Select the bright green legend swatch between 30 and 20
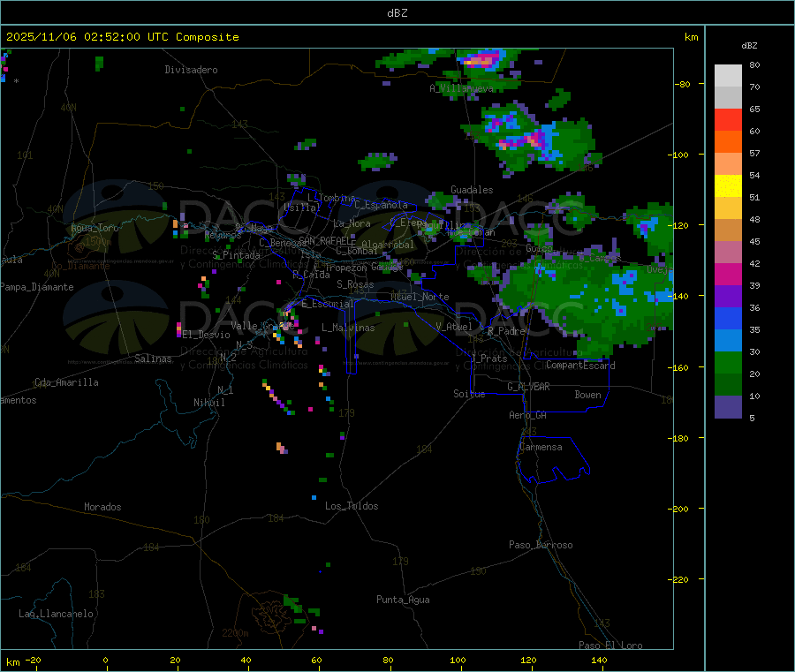Image resolution: width=795 pixels, height=672 pixels. click(x=728, y=362)
